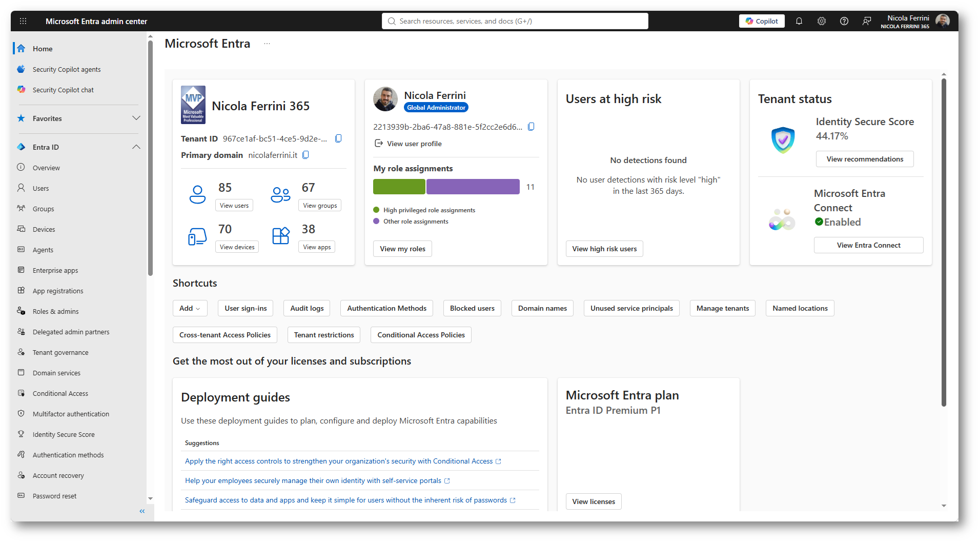
Task: Click the Conditional Access icon
Action: click(x=21, y=393)
